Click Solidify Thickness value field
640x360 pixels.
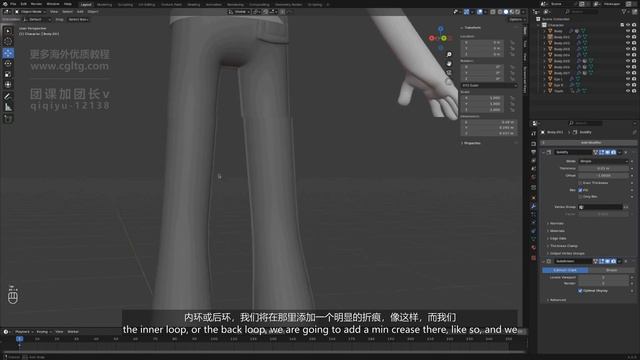(x=603, y=168)
